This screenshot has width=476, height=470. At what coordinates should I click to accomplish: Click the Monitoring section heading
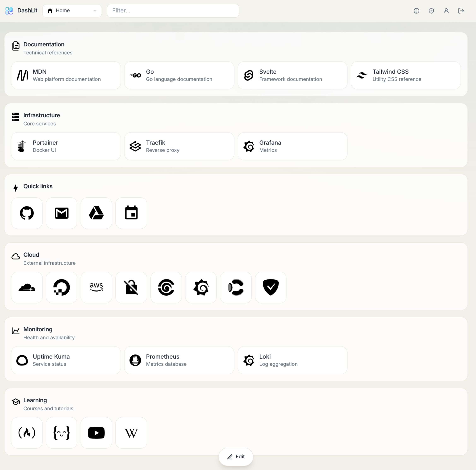click(38, 329)
